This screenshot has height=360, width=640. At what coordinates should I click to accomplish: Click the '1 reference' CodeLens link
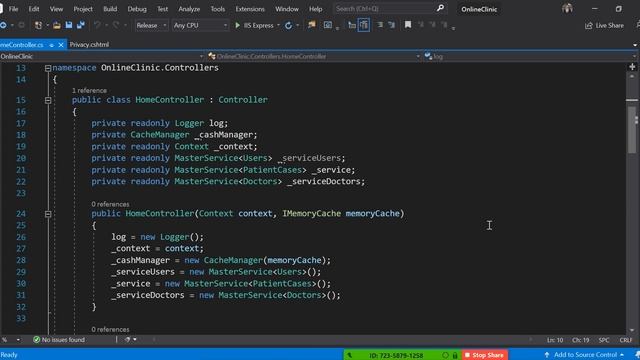point(89,90)
